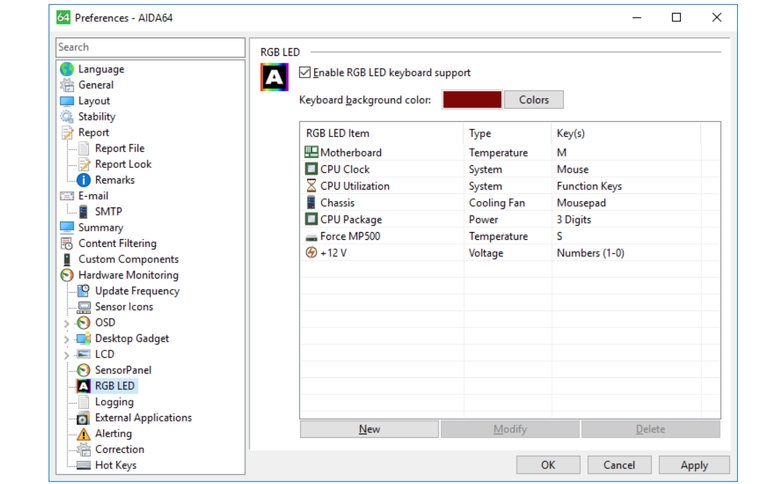Click the Hardware Monitoring gauge icon

(67, 275)
